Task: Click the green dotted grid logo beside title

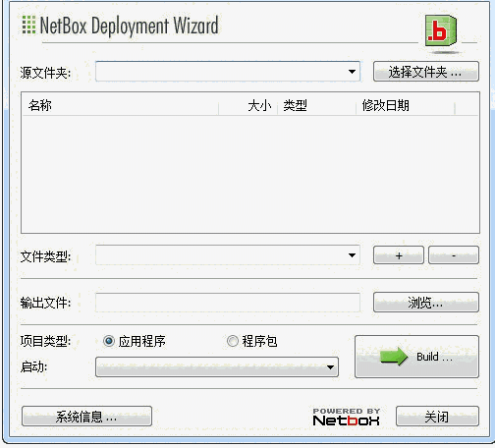Action: pos(28,25)
